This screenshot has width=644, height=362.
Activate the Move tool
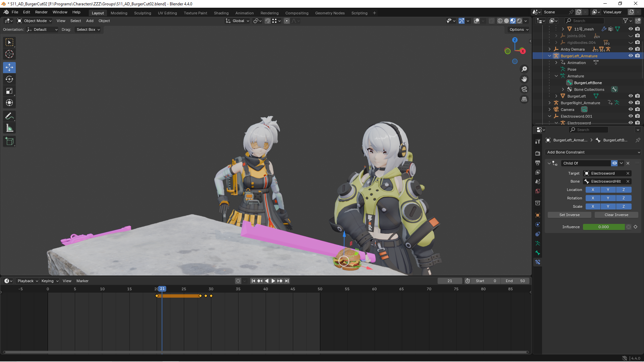9,67
